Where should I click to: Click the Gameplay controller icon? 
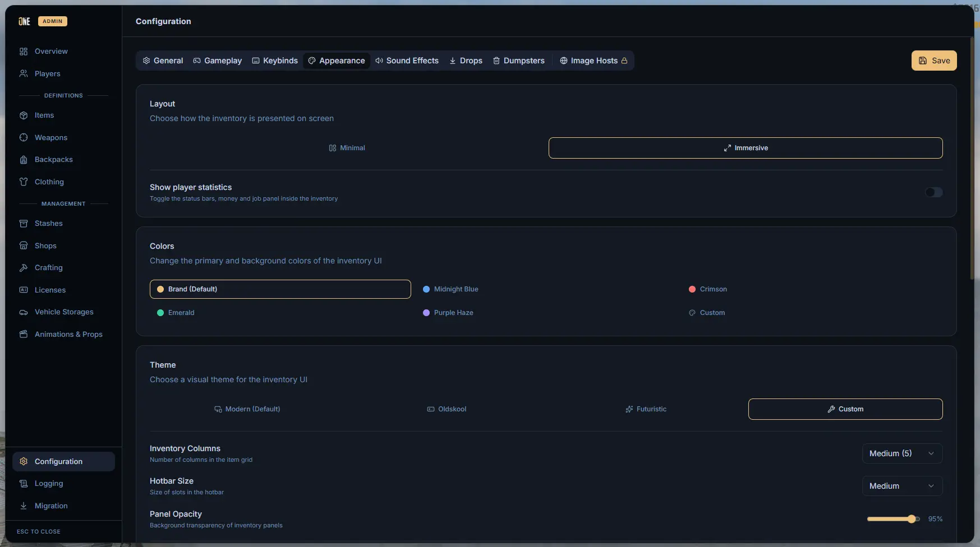pyautogui.click(x=197, y=61)
